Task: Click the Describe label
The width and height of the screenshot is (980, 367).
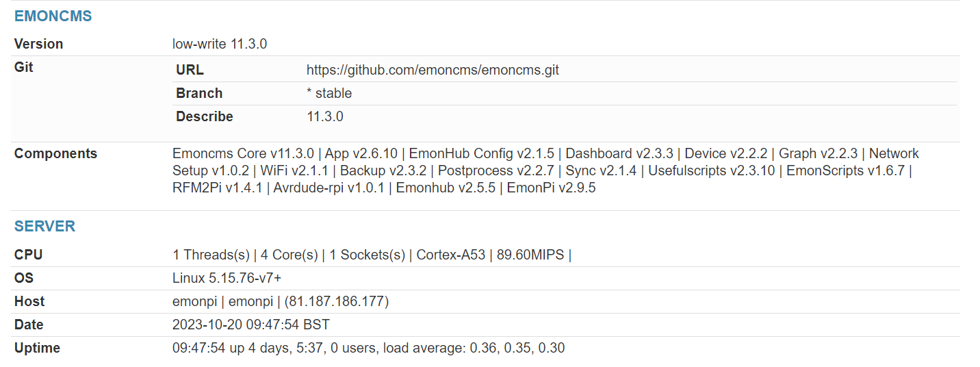Action: (x=205, y=116)
